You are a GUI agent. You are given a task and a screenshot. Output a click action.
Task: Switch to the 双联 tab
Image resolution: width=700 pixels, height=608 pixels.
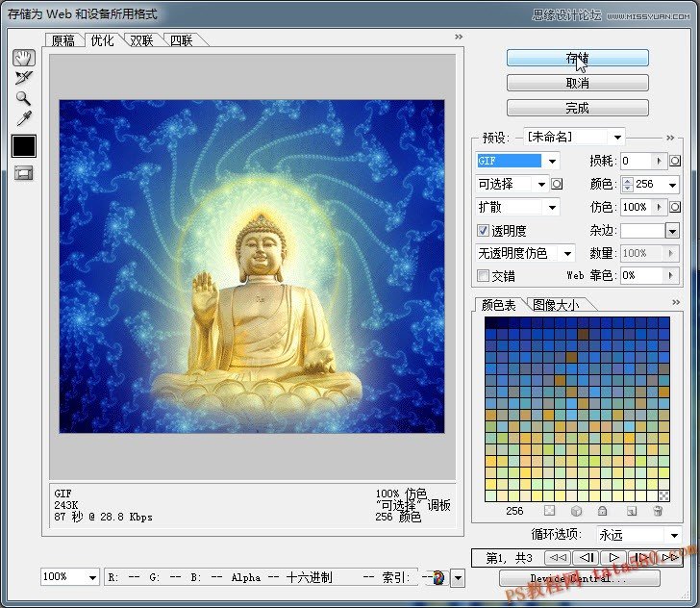[x=141, y=40]
